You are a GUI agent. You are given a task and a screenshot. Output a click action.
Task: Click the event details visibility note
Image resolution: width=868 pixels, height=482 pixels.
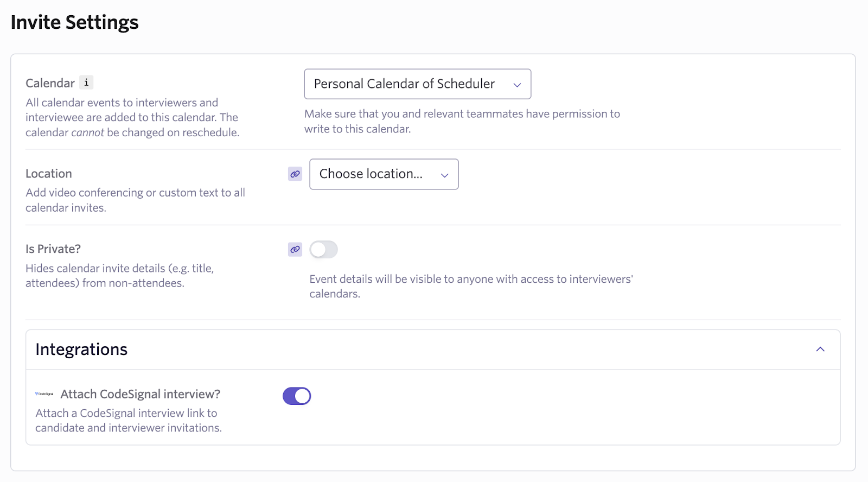(471, 286)
